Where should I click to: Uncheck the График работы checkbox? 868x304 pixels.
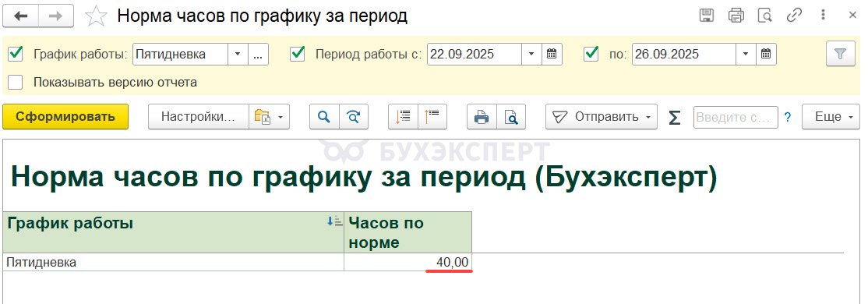pos(16,54)
